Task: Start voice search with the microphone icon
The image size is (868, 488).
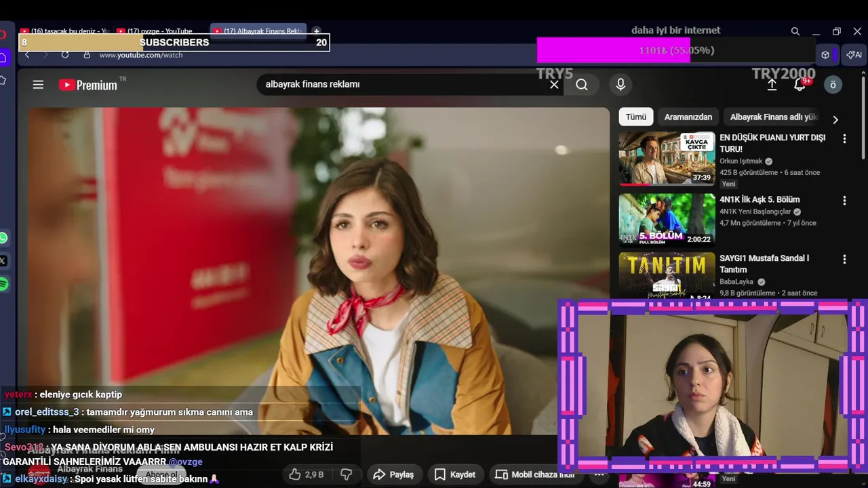Action: (x=620, y=85)
